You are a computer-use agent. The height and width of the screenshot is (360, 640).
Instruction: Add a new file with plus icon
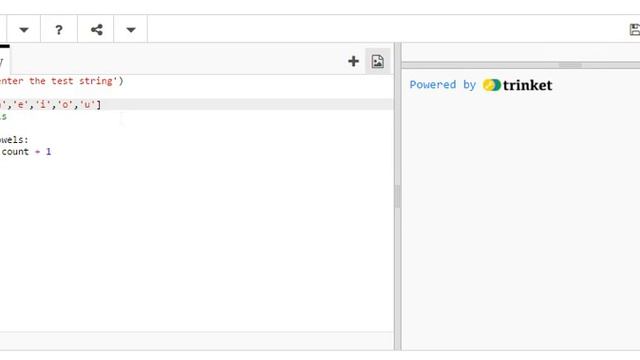[353, 62]
